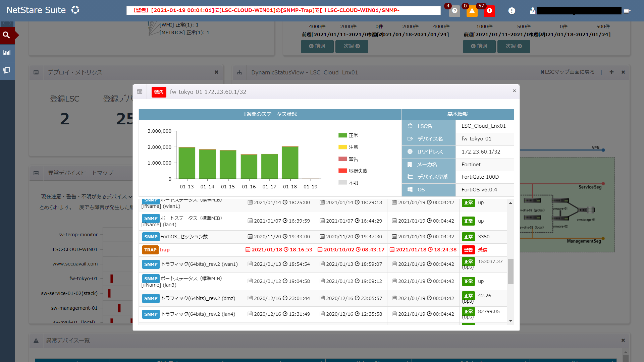The height and width of the screenshot is (362, 644).
Task: Click LSC-CLOUD-WIN01 label in heatmap
Action: pos(75,249)
